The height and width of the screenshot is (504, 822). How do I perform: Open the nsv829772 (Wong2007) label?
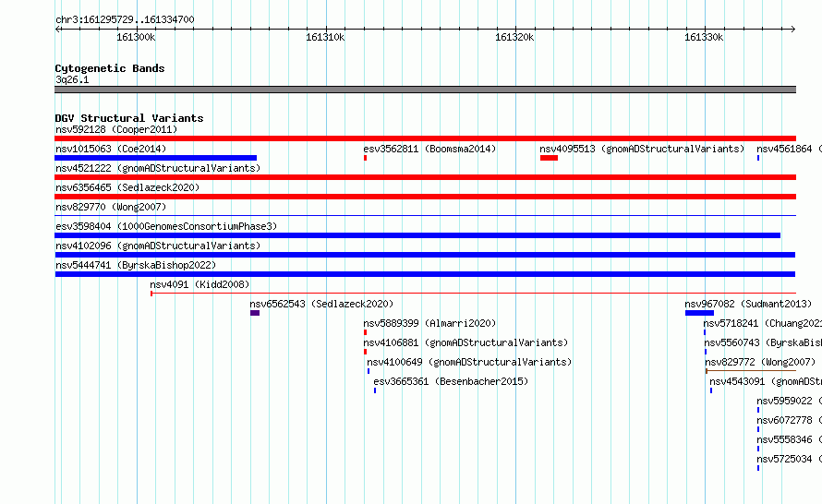760,362
